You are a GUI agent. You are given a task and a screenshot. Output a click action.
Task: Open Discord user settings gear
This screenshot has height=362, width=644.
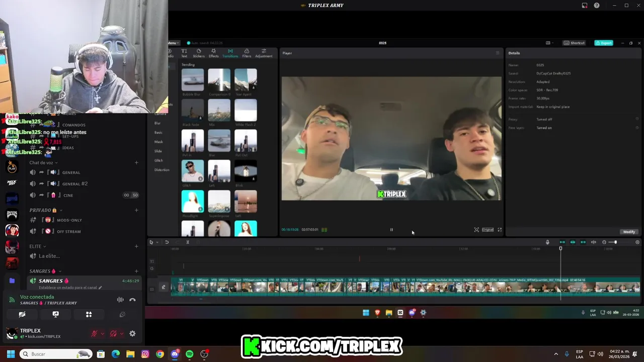point(132,333)
